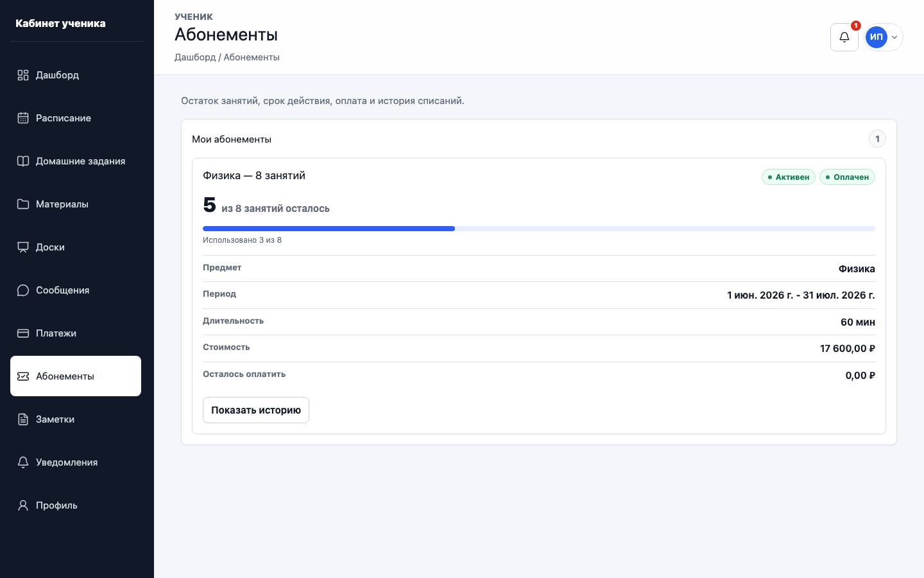Open Домашние задания section
Viewport: 924px width, 578px height.
[x=76, y=161]
